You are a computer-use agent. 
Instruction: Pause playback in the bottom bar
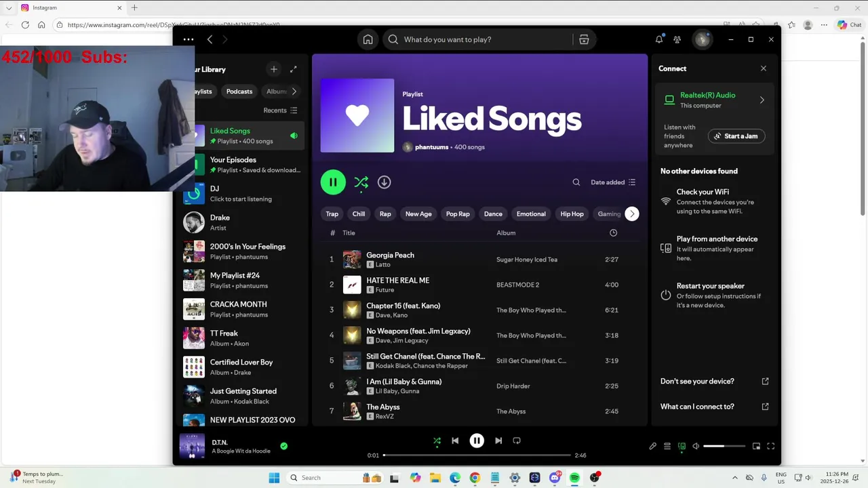click(477, 441)
